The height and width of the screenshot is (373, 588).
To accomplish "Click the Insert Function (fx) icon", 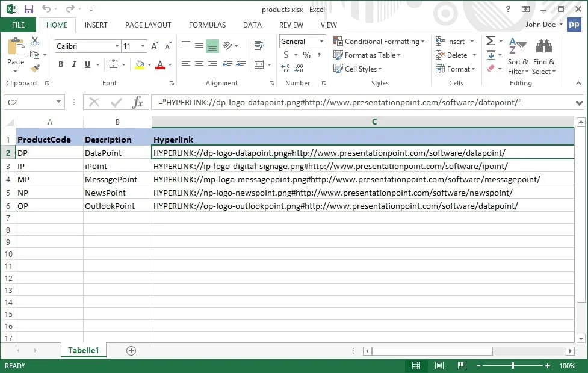I will pyautogui.click(x=138, y=102).
